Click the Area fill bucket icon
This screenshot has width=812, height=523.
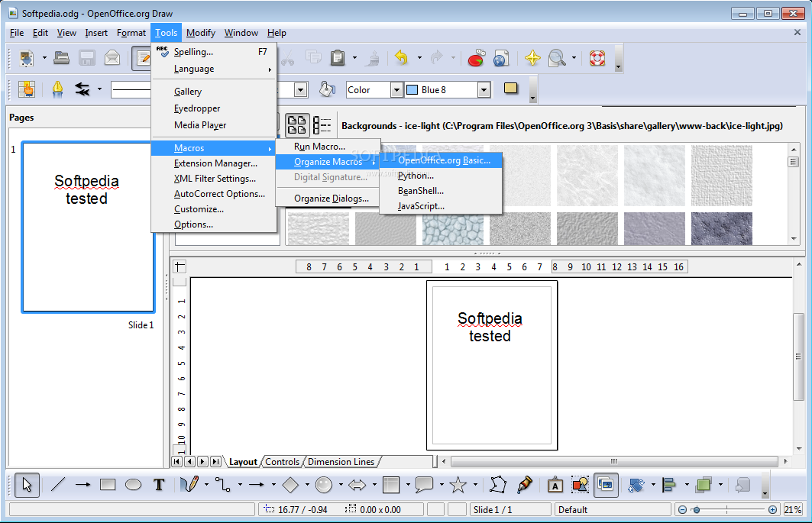pos(327,89)
